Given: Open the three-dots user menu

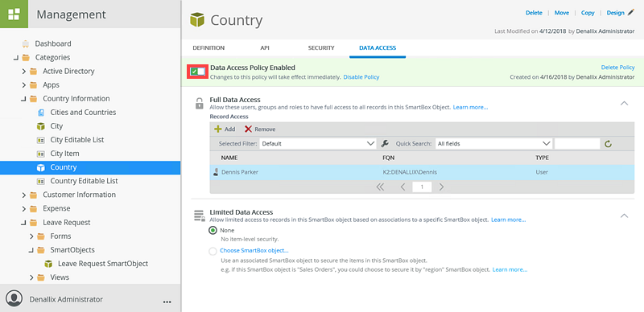Looking at the screenshot, I should pos(167,302).
